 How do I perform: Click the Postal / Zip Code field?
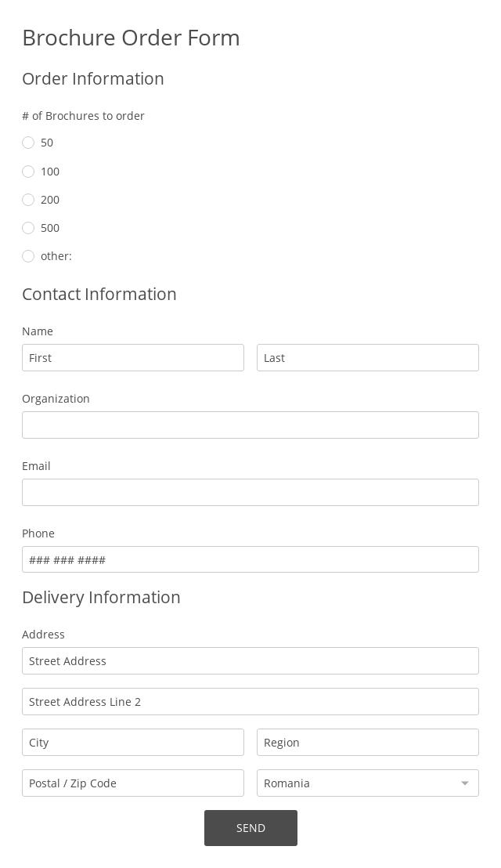(133, 783)
